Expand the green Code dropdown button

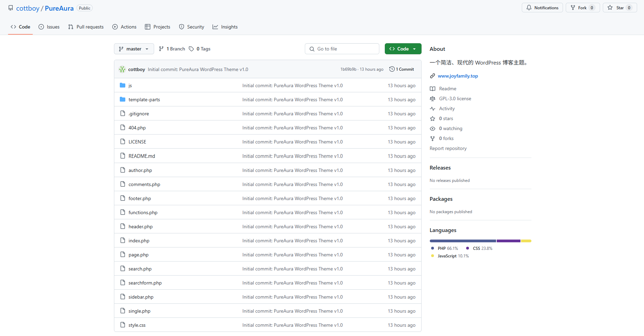(403, 49)
